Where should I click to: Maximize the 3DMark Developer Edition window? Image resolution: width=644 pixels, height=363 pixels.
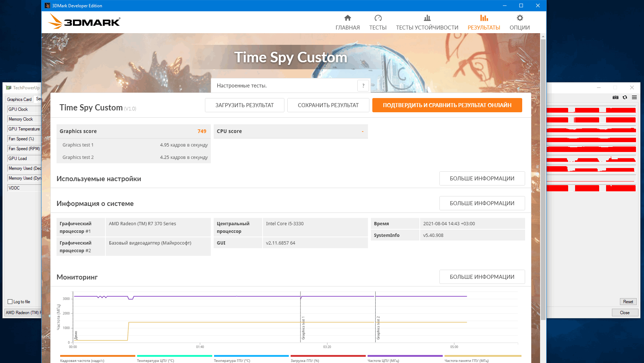pos(521,5)
